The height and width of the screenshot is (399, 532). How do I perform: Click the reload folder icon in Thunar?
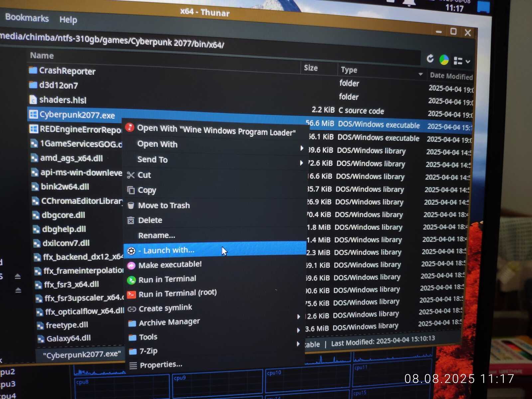(x=430, y=59)
